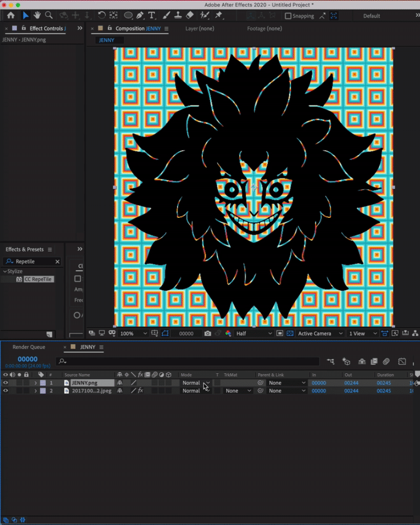Open grid and guide options
This screenshot has height=525, width=420.
(155, 333)
